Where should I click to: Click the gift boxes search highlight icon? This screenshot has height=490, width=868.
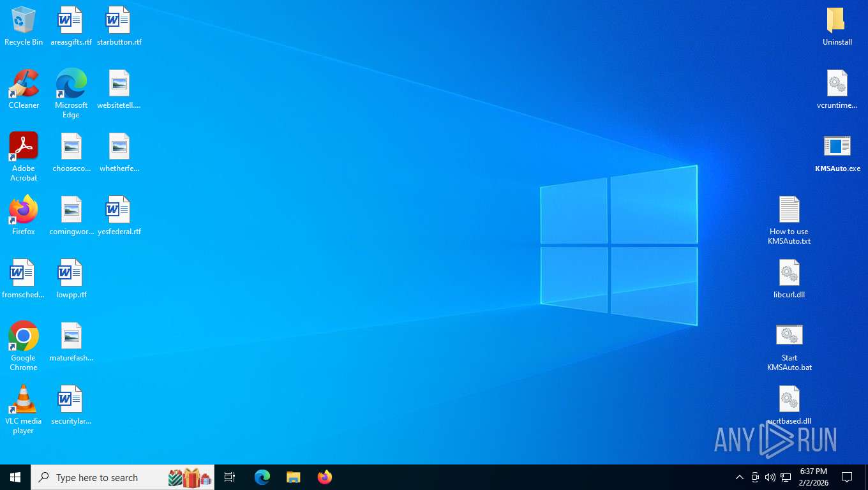[x=190, y=477]
